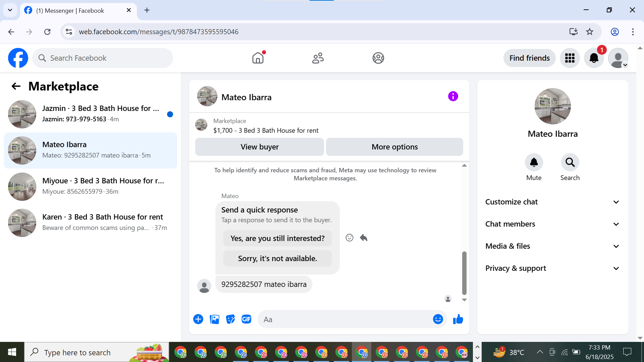Go back using the Marketplace back arrow

[16, 86]
